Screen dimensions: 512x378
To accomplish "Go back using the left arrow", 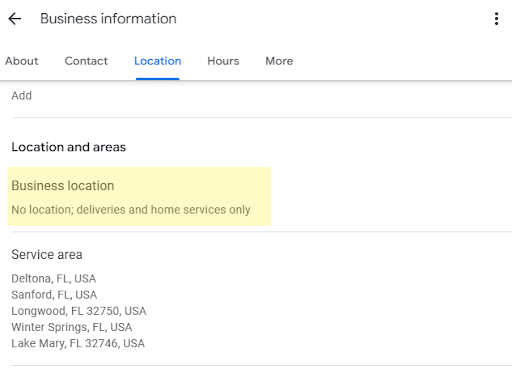I will (x=15, y=19).
